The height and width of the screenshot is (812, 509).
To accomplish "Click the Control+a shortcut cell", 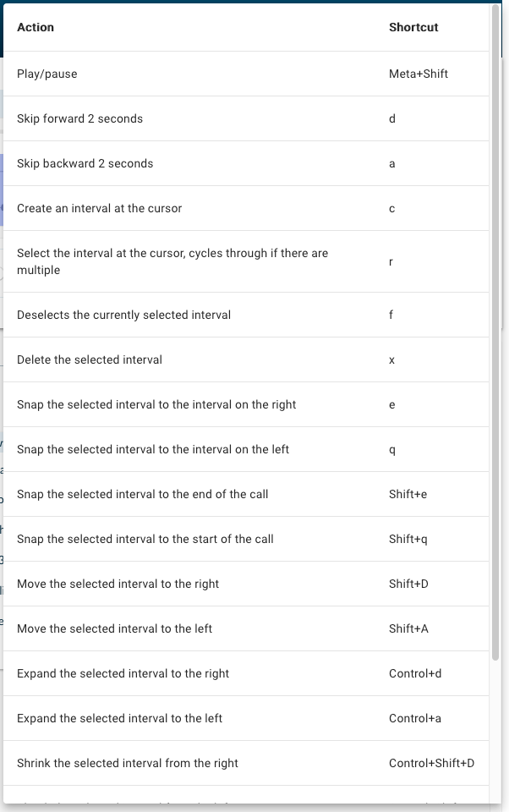I will [x=415, y=718].
